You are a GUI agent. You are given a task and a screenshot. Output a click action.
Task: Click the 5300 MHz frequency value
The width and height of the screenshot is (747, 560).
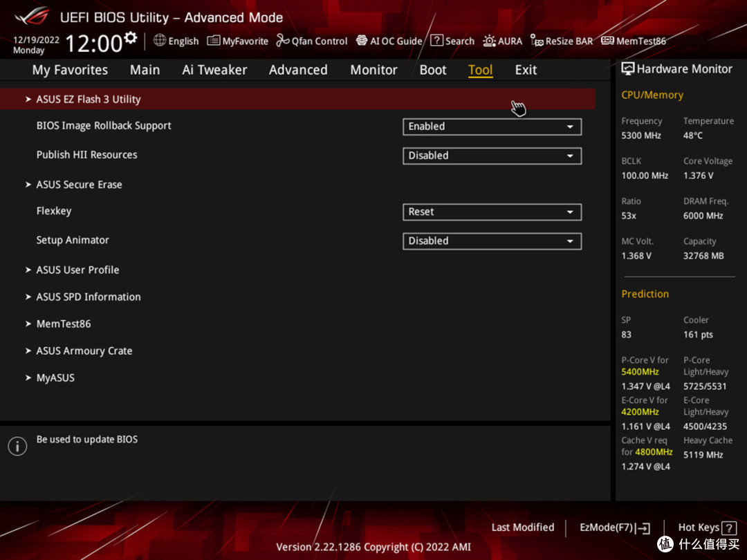click(641, 136)
